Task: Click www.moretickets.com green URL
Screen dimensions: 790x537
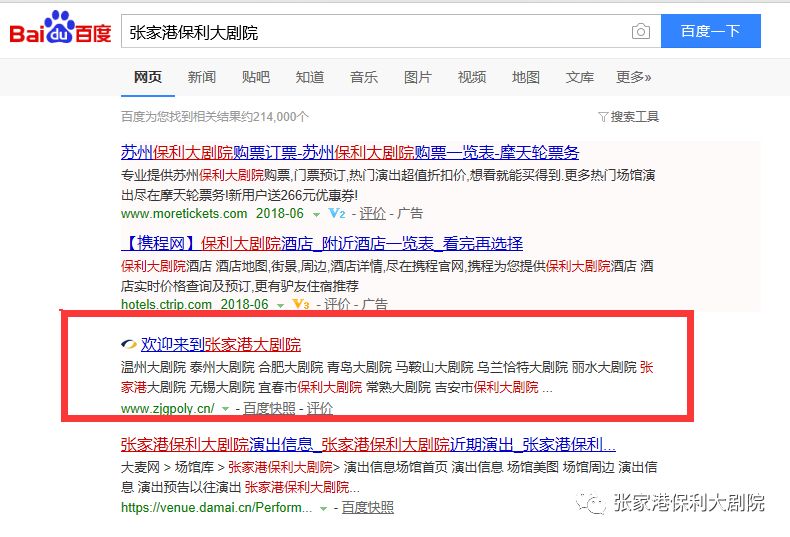Action: pyautogui.click(x=184, y=214)
